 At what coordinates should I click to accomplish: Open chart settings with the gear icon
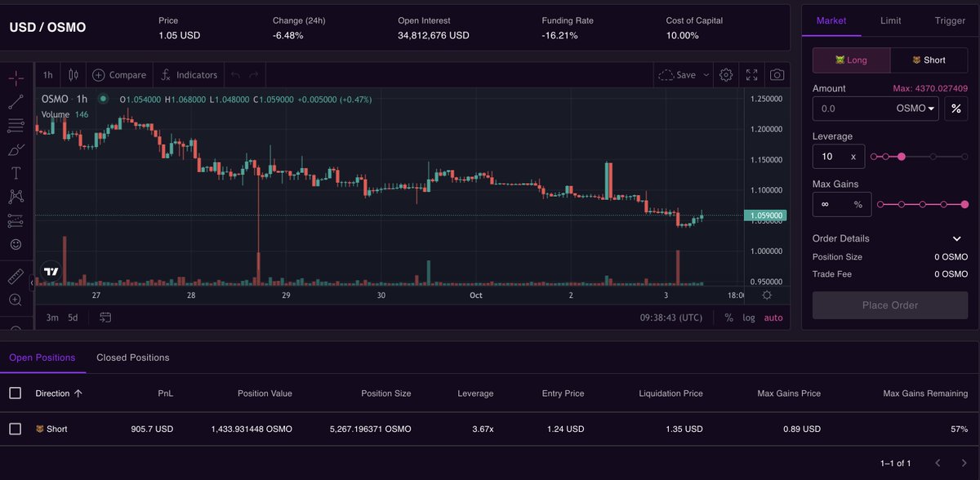point(726,74)
